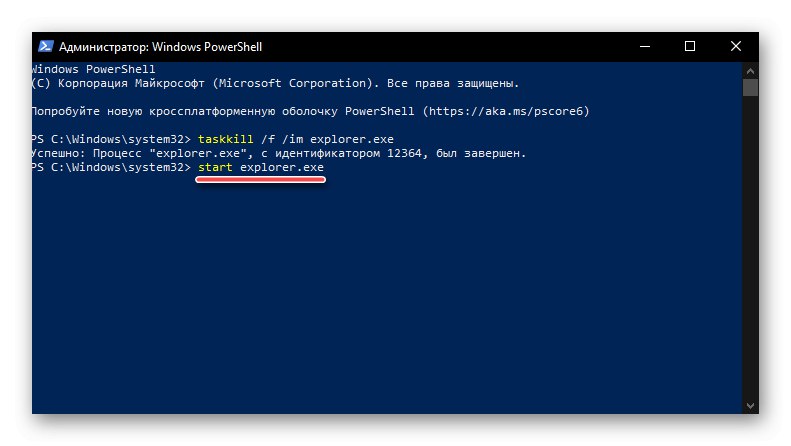Click 'explorer.exe' after the start command
The height and width of the screenshot is (446, 791).
(x=282, y=168)
